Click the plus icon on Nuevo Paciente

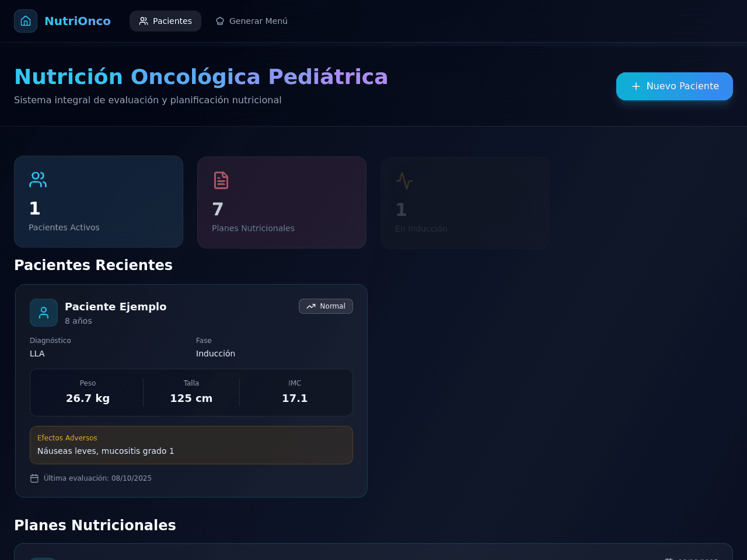(636, 86)
